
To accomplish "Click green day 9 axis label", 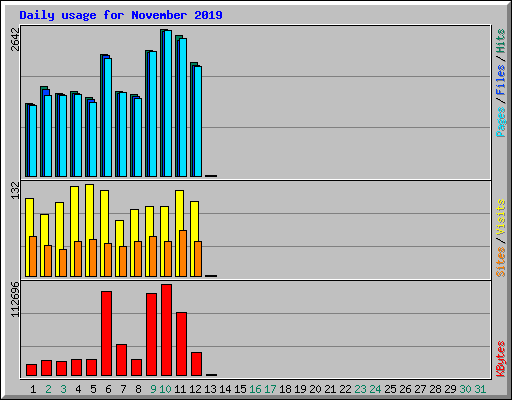I will pos(153,389).
